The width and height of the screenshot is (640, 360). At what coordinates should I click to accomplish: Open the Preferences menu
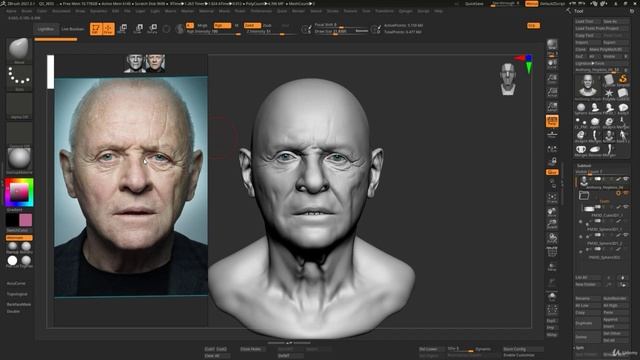(261, 11)
